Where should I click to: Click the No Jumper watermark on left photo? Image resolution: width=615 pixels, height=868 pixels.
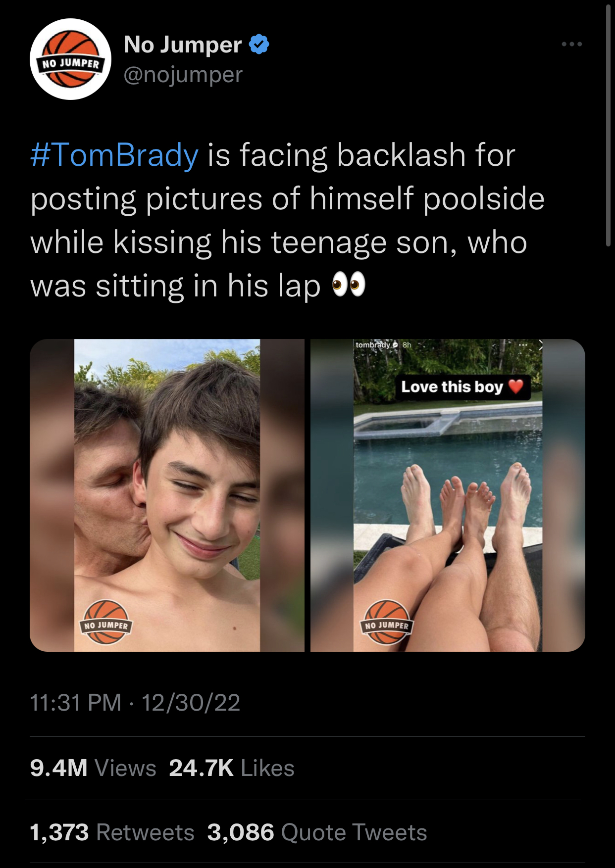click(105, 622)
